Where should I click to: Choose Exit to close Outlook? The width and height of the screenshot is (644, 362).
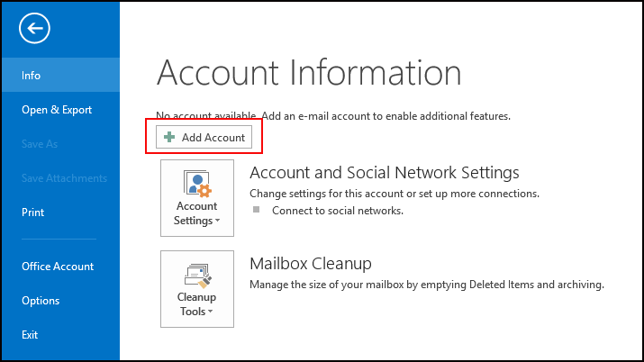tap(31, 335)
